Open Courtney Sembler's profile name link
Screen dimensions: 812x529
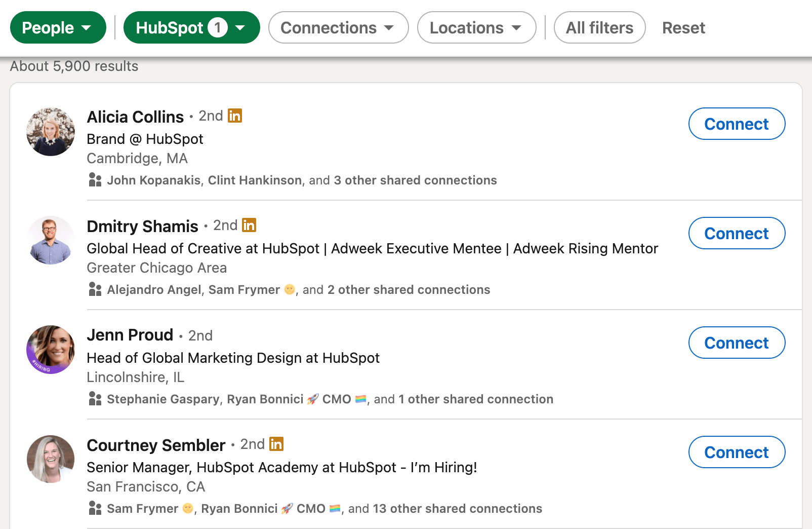coord(156,445)
